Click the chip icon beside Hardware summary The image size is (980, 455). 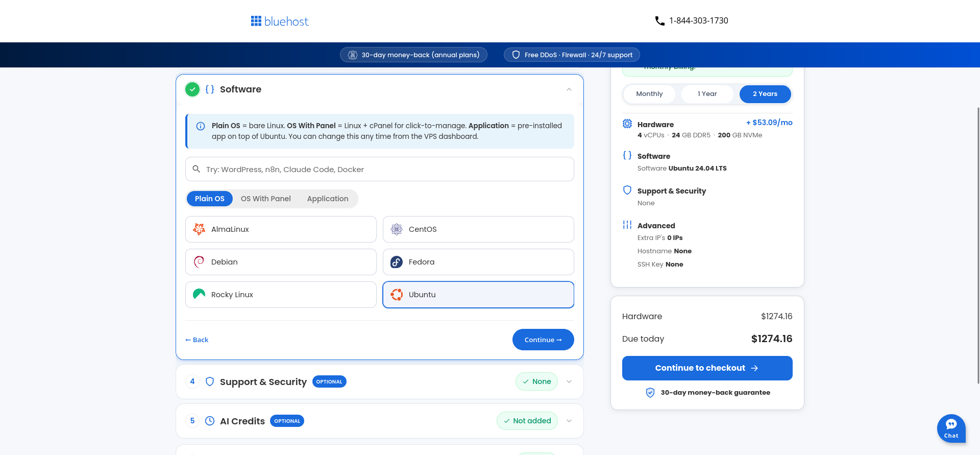(627, 124)
